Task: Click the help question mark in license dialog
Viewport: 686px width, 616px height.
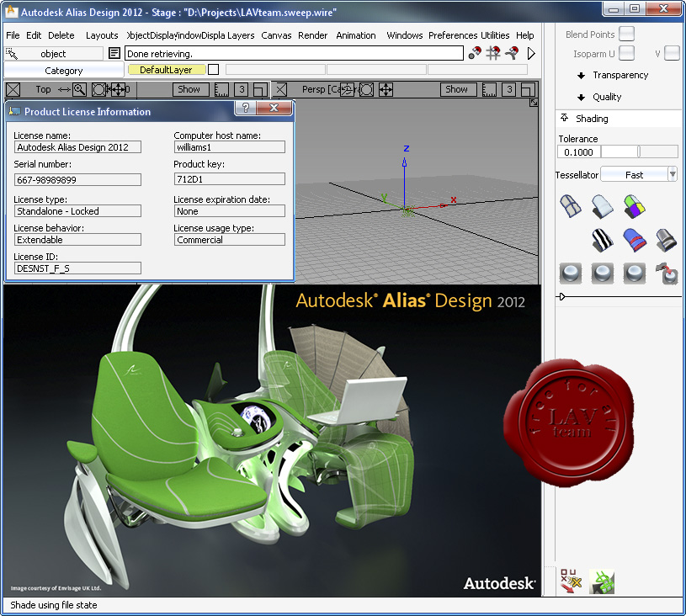Action: [x=246, y=108]
